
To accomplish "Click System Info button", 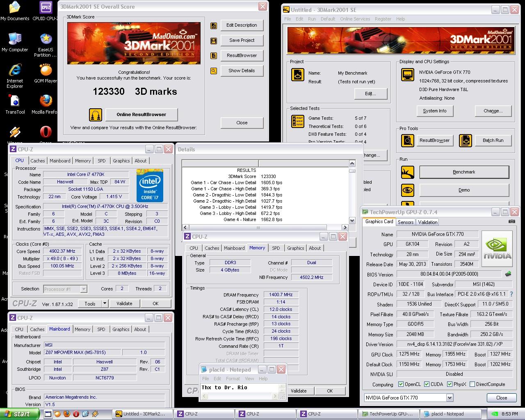I will [x=435, y=111].
